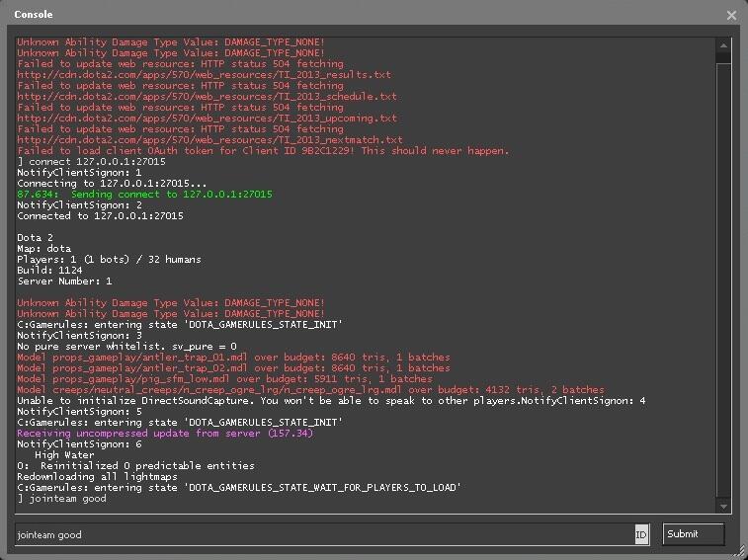This screenshot has height=560, width=748.
Task: Click the green 'Sending connect to' line
Action: (x=144, y=195)
